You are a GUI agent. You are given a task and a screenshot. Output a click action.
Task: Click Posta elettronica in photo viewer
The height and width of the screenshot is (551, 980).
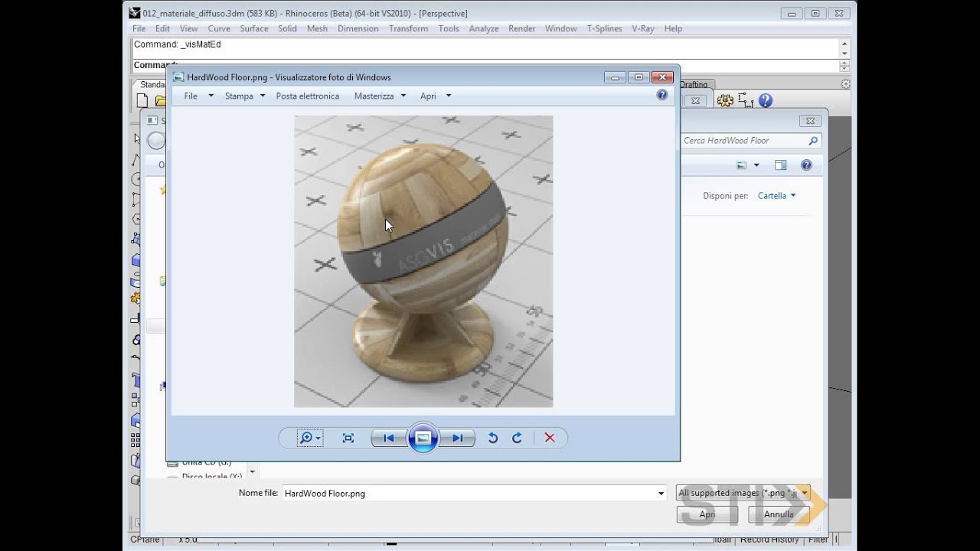pos(308,96)
